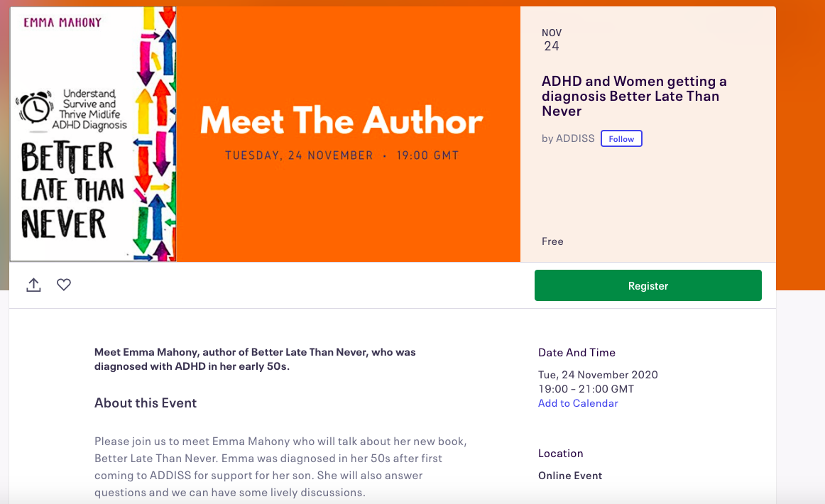Click the Date And Time heading
Screen dimensions: 825x504
pos(577,353)
